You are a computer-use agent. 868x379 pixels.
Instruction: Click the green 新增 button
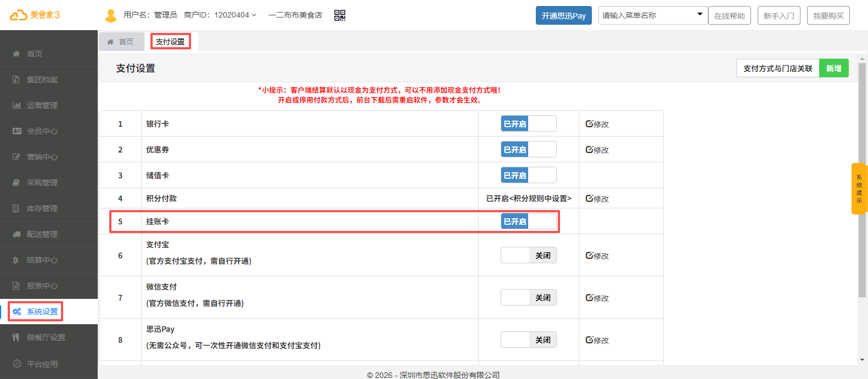833,69
